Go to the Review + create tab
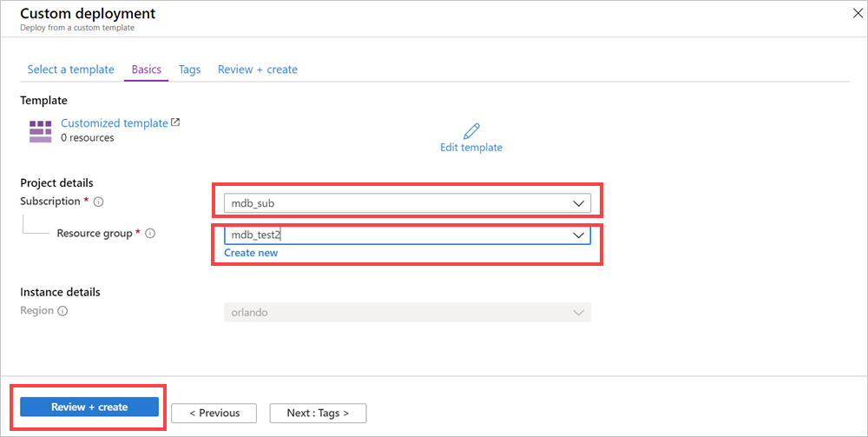The height and width of the screenshot is (437, 868). click(x=257, y=70)
